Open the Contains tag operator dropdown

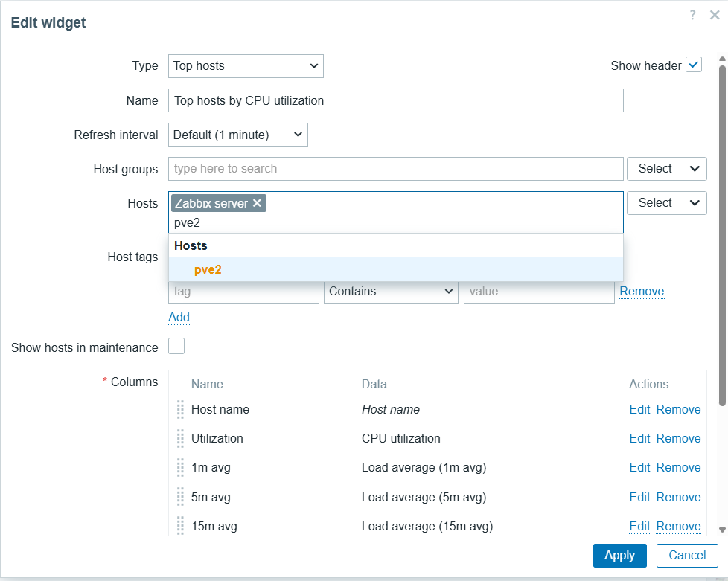point(391,292)
